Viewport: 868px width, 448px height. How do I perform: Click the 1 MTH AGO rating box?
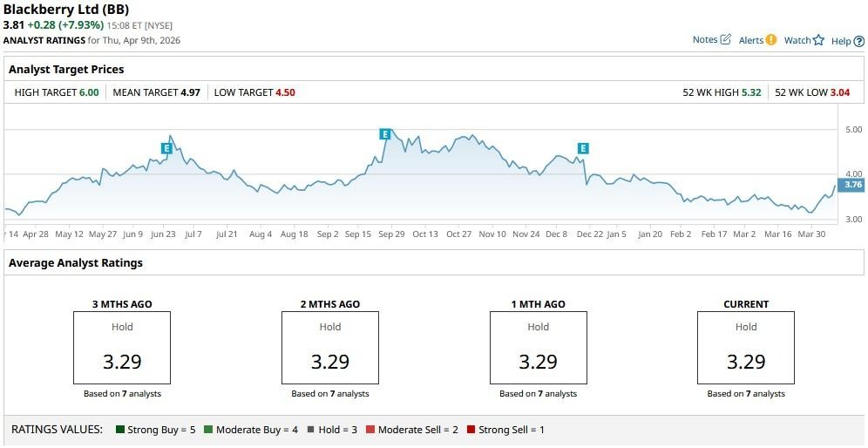pyautogui.click(x=538, y=348)
